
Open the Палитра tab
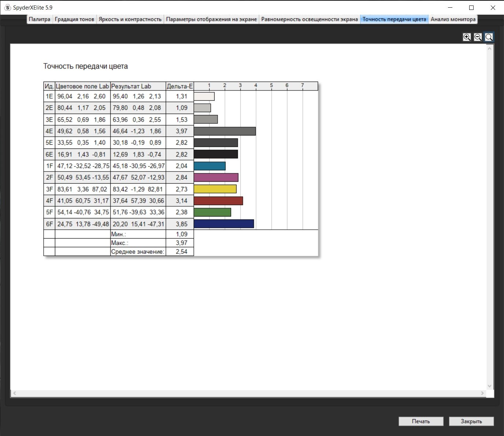click(x=40, y=19)
